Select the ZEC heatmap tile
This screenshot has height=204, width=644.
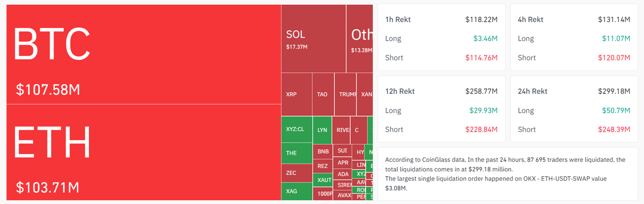[x=296, y=173]
